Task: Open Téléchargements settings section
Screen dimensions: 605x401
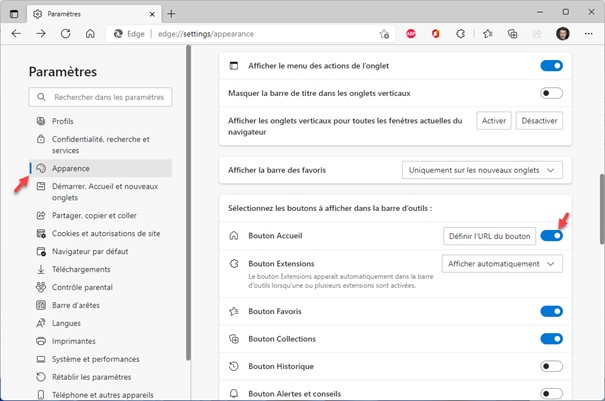Action: pos(83,268)
